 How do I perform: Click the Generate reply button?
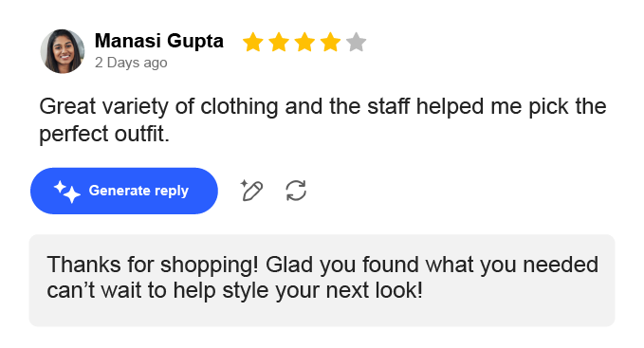[124, 191]
